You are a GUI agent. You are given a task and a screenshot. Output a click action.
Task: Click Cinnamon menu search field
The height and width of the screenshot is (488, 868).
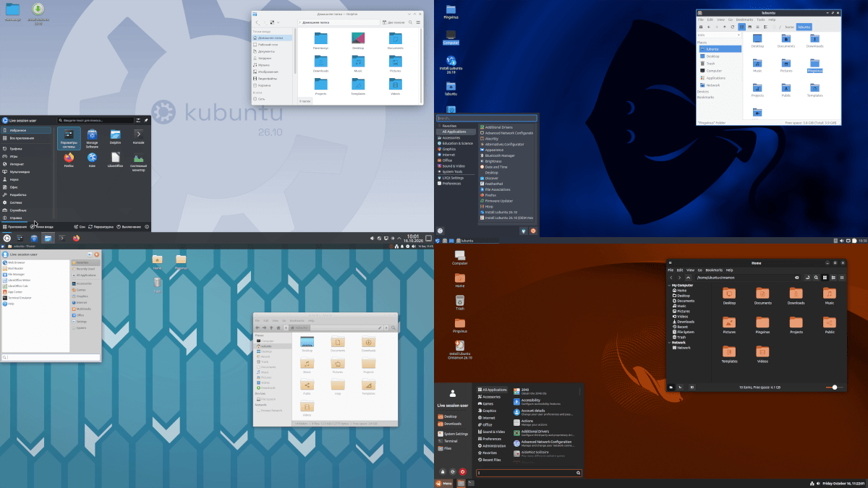coord(529,473)
